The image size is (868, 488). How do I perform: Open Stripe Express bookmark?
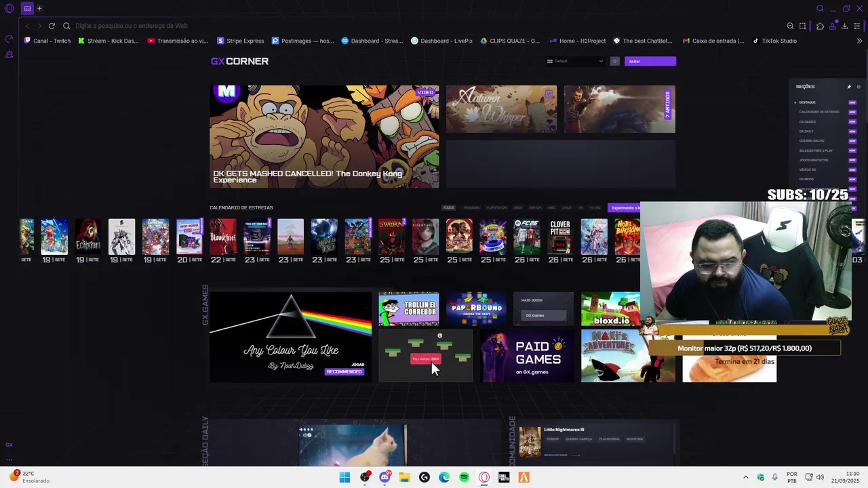pyautogui.click(x=240, y=41)
